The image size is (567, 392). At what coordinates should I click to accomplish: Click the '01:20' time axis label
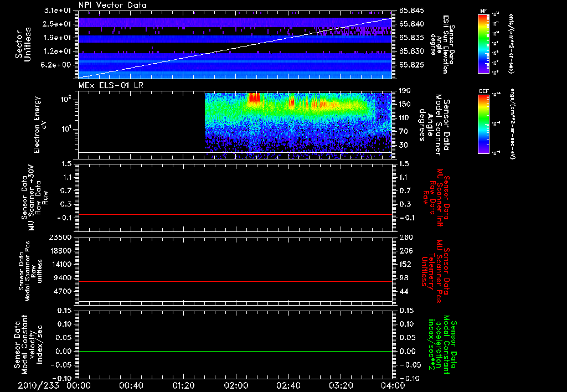pos(183,385)
